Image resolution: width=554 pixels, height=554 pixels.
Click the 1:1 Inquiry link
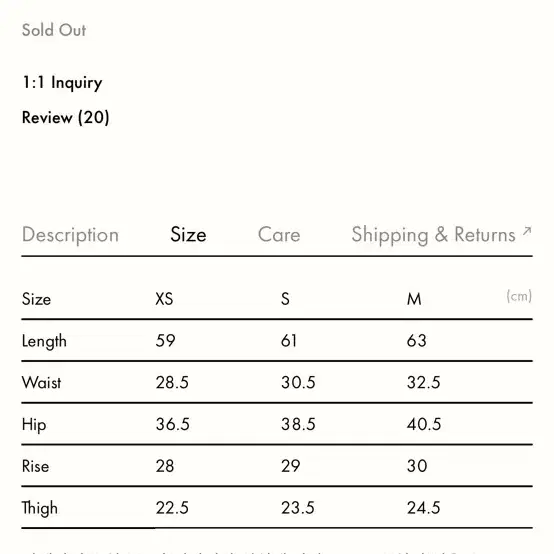pos(62,83)
